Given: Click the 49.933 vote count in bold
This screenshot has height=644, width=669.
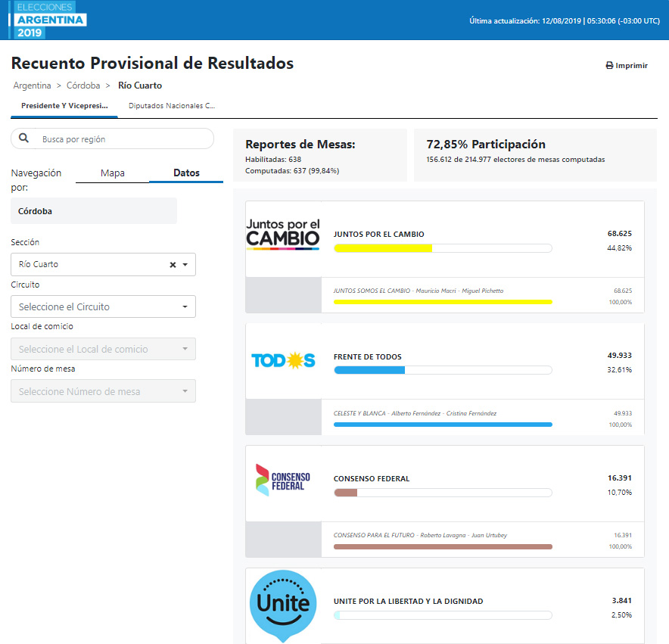Looking at the screenshot, I should (x=620, y=356).
